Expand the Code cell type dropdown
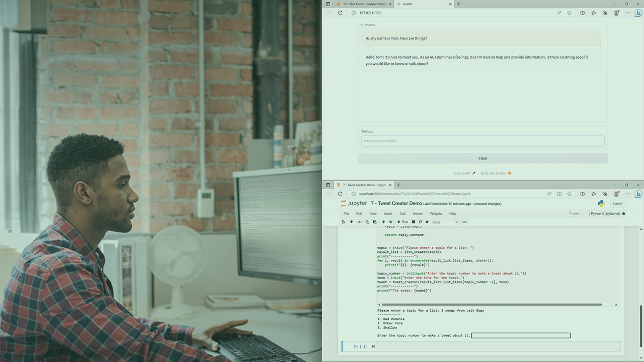The width and height of the screenshot is (644, 362). 445,222
